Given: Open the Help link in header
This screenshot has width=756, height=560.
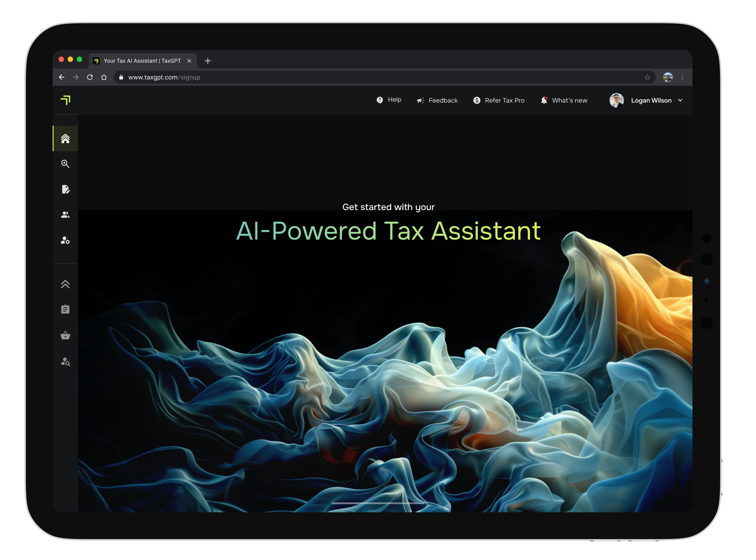Looking at the screenshot, I should (389, 100).
